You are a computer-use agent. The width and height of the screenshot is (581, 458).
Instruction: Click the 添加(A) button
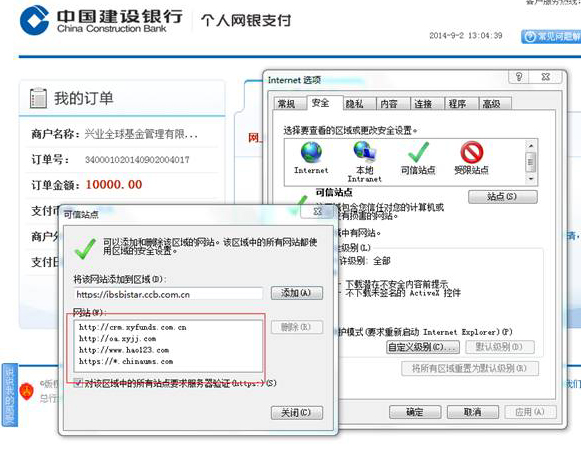click(296, 293)
